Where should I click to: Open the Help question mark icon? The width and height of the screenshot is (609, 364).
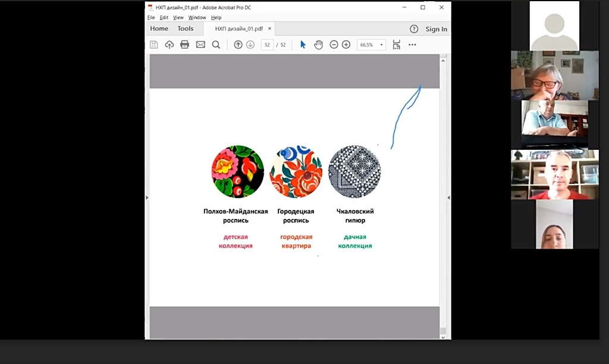pos(414,29)
